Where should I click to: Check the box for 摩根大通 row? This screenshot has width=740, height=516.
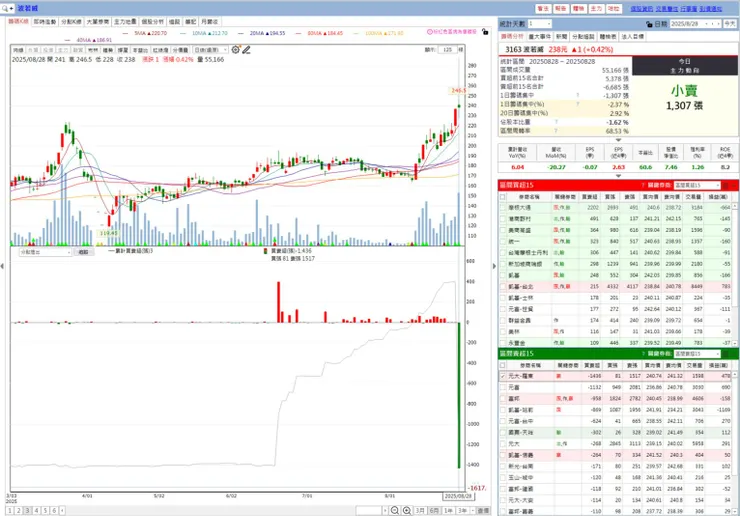click(503, 207)
